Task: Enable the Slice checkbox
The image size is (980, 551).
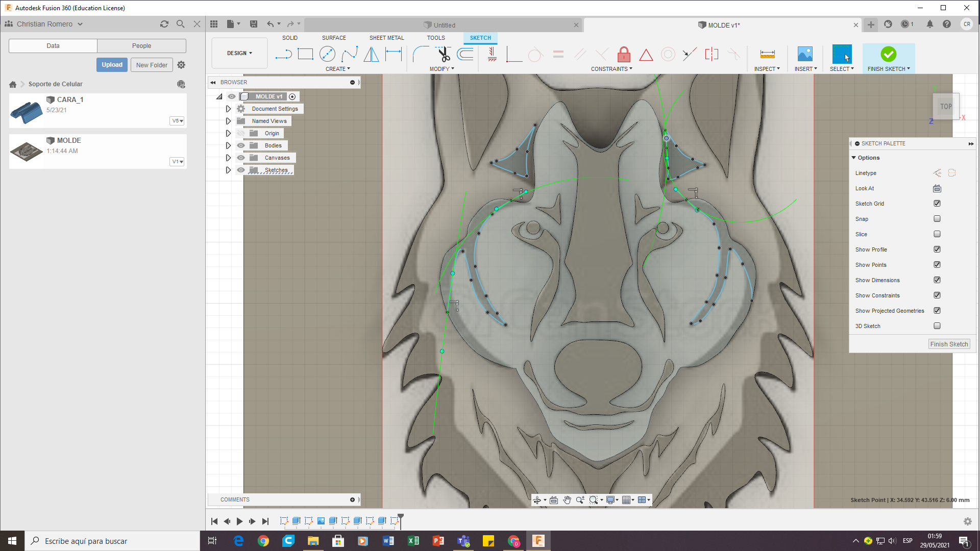Action: click(x=937, y=234)
